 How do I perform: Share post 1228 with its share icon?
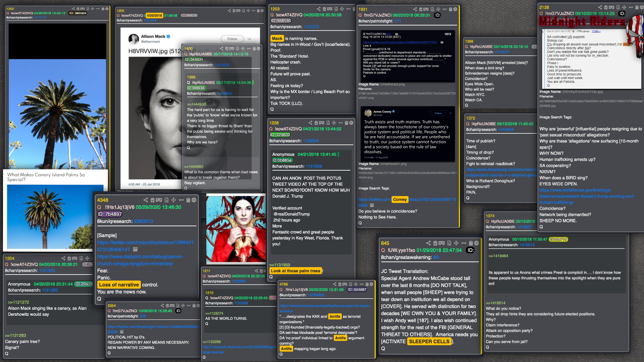coord(310,123)
